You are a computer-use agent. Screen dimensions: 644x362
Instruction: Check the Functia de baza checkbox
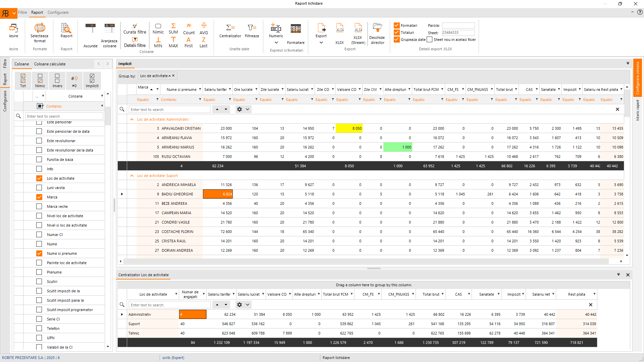tap(39, 160)
